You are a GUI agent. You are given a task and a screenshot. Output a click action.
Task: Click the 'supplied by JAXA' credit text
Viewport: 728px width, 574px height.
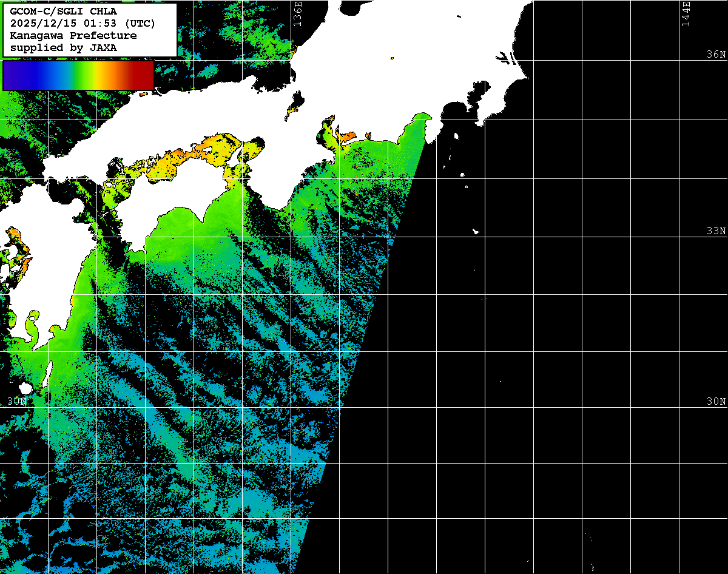tap(63, 47)
